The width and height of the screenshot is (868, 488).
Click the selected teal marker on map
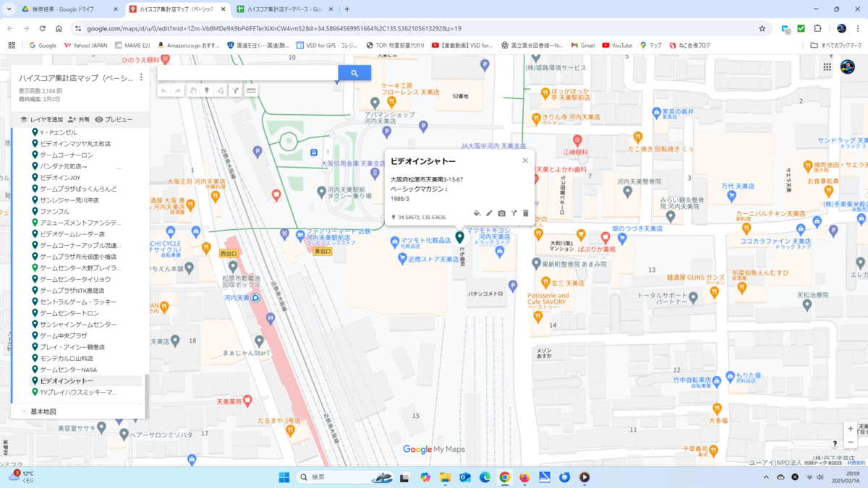pos(459,236)
